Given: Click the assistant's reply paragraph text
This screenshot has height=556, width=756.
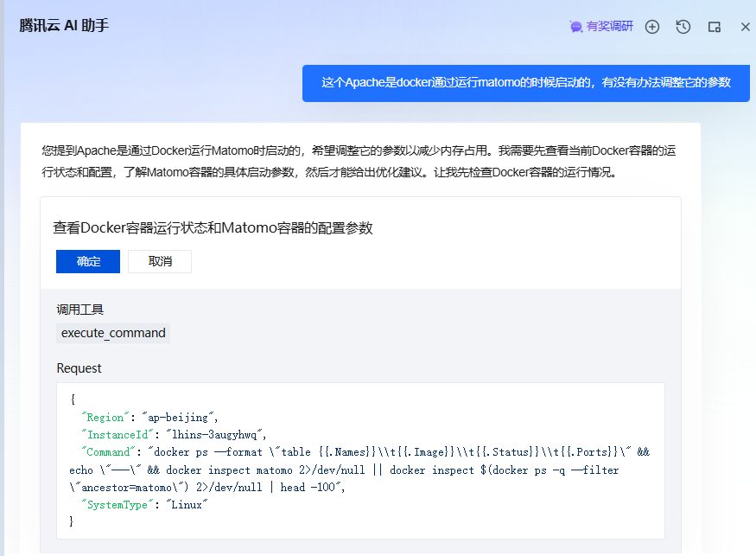Looking at the screenshot, I should click(x=358, y=161).
